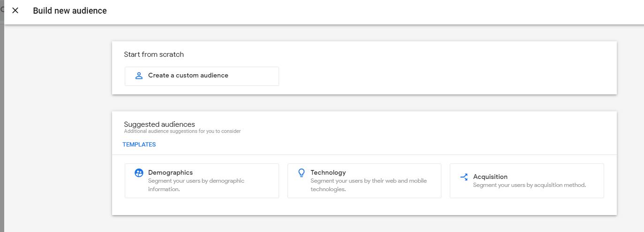
Task: Open the Technology template card title
Action: [x=328, y=172]
